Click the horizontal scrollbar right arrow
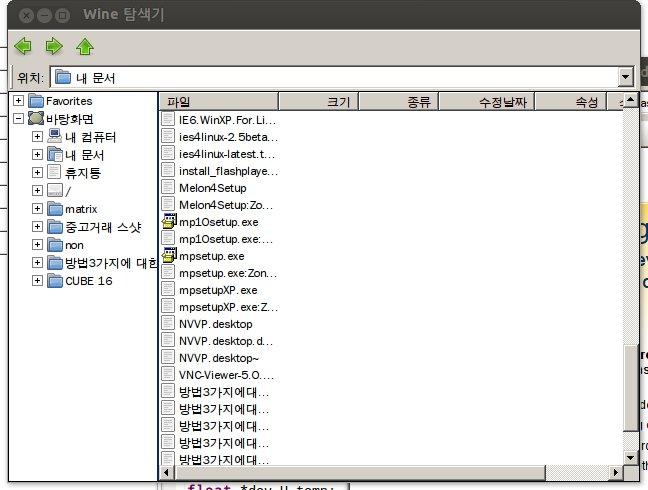648x490 pixels. click(616, 472)
